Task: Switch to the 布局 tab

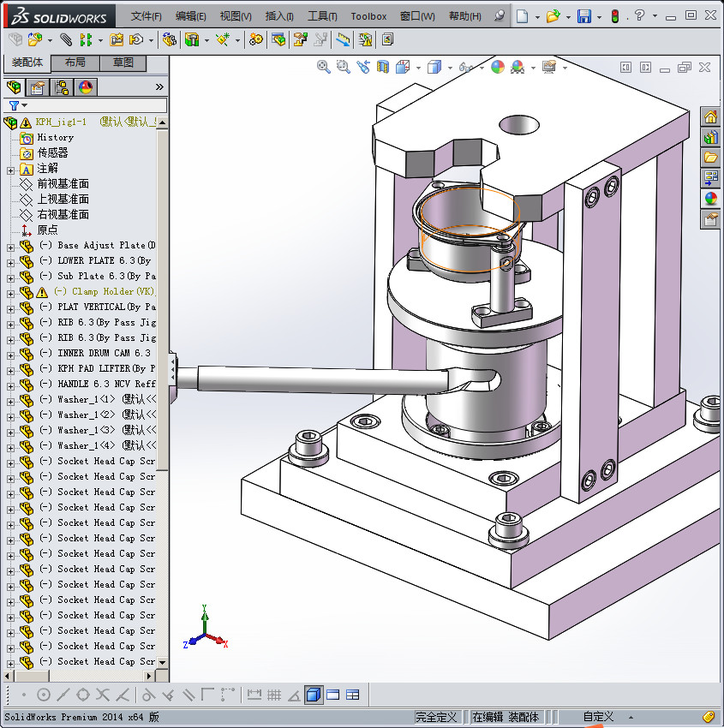Action: 75,63
